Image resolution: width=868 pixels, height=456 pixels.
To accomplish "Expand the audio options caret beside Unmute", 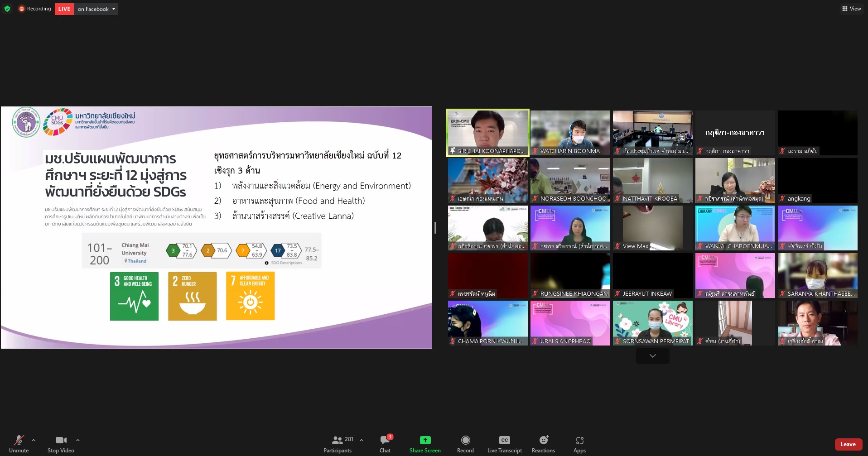I will (x=34, y=440).
